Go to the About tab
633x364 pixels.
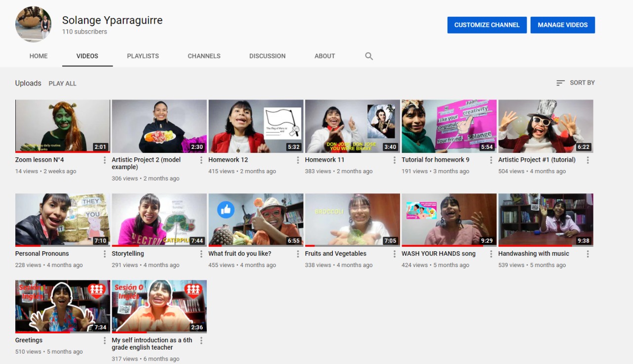pos(324,56)
